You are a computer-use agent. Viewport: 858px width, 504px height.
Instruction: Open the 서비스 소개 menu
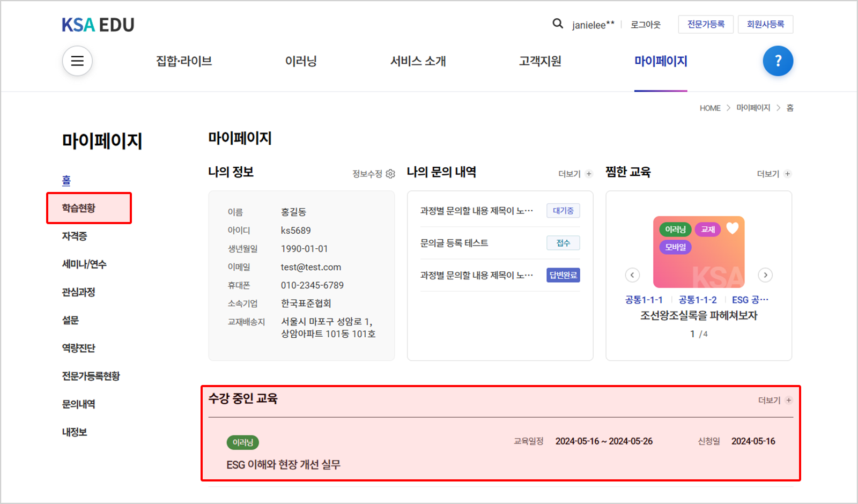pos(418,61)
